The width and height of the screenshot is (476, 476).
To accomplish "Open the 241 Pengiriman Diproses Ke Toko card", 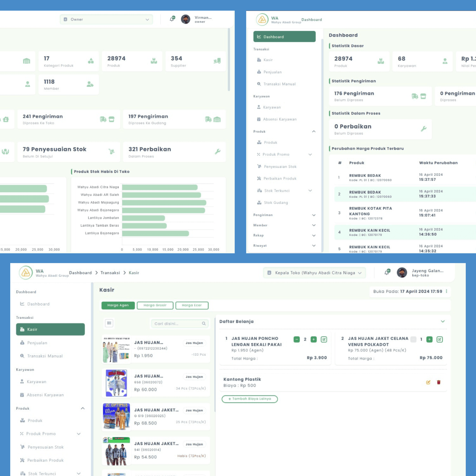I will 69,119.
